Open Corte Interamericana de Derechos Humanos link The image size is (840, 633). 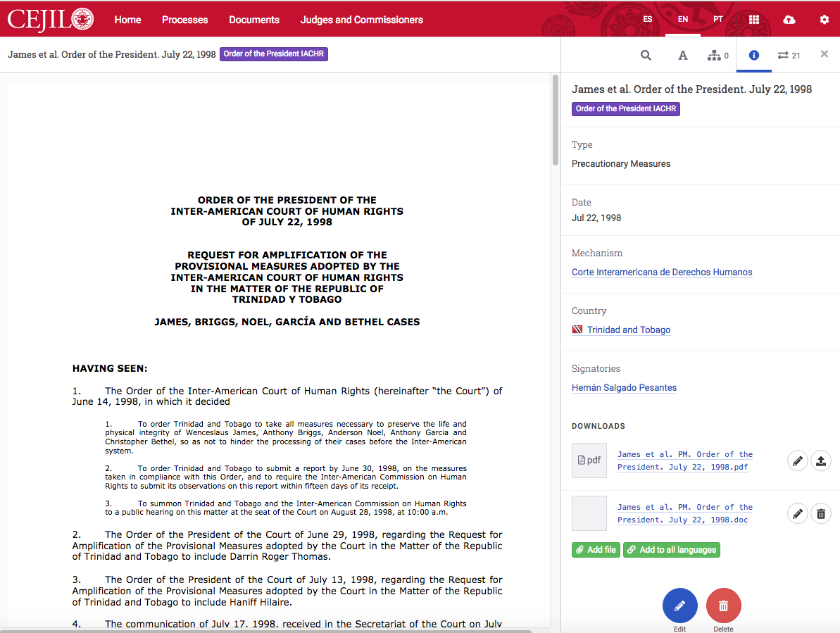(x=662, y=272)
